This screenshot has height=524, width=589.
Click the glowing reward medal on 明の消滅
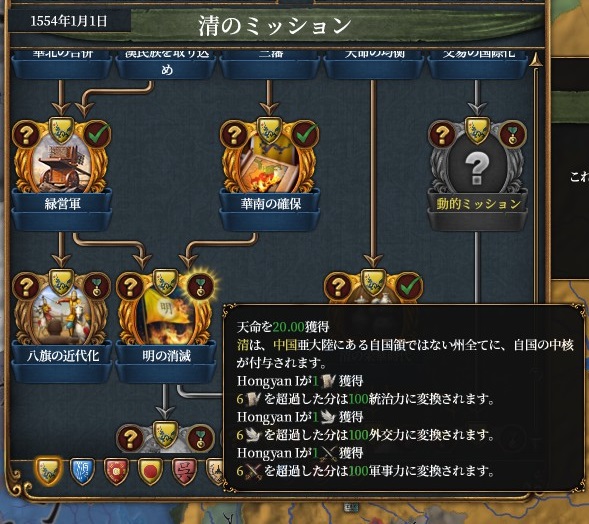200,287
